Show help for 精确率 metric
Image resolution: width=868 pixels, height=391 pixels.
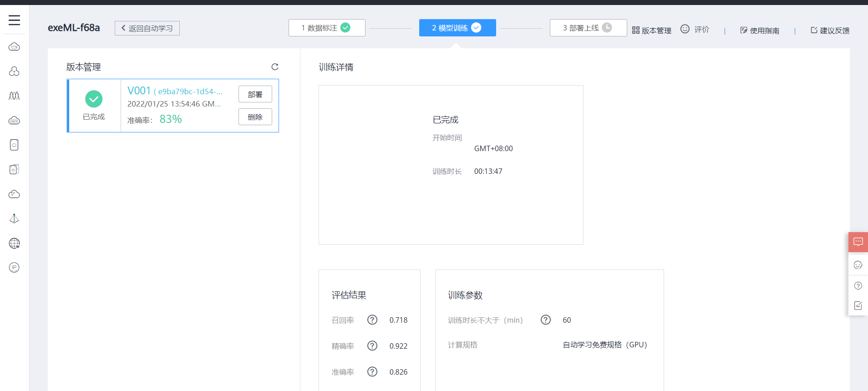(372, 346)
